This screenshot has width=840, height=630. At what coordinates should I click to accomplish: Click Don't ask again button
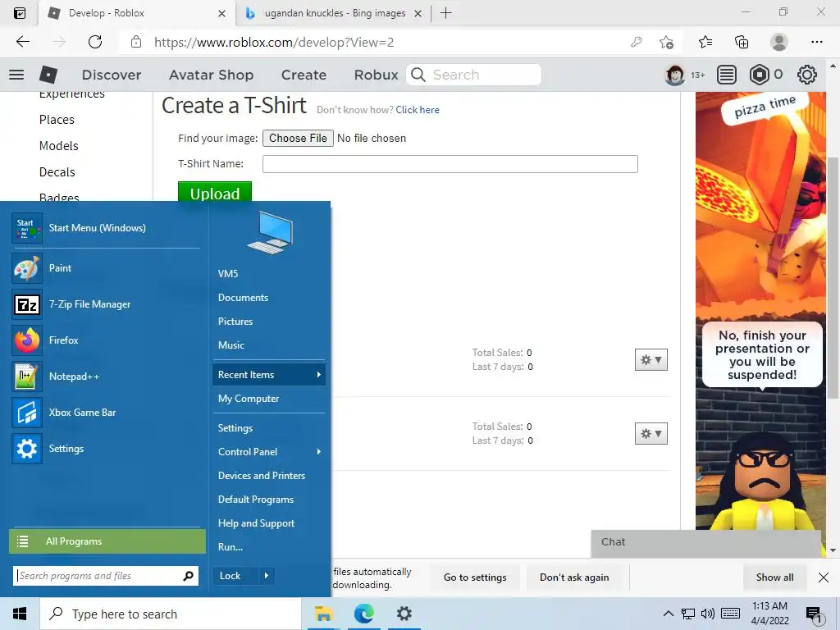pos(574,577)
